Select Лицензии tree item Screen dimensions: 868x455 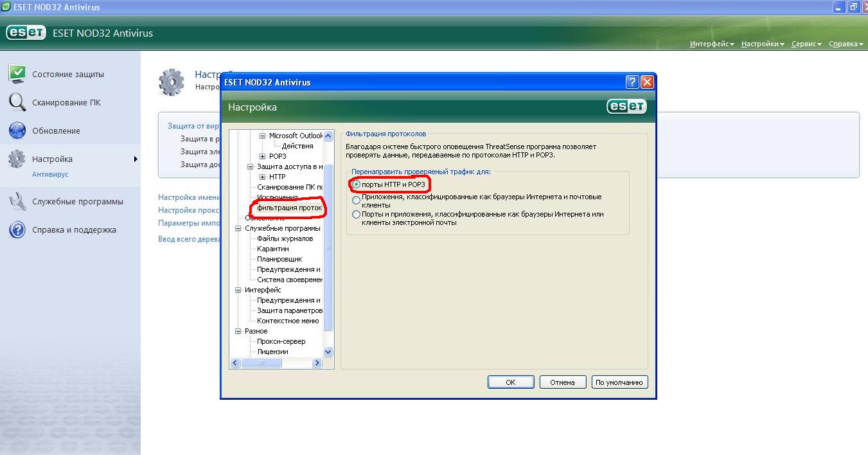[x=272, y=352]
